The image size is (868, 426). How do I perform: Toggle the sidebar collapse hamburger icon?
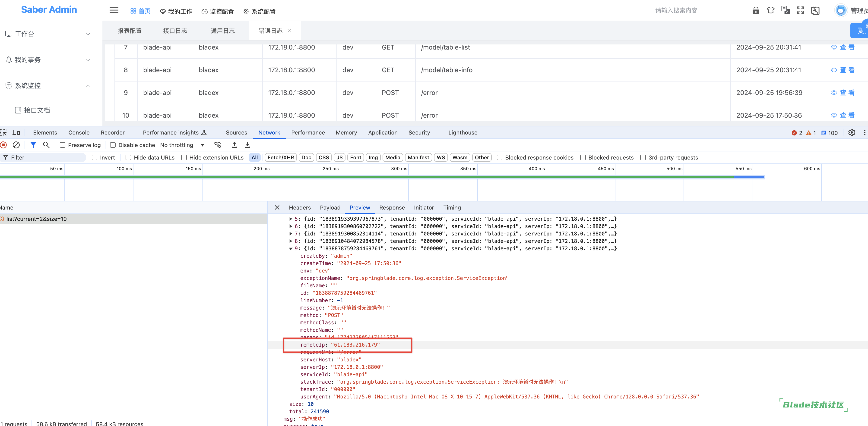(114, 10)
